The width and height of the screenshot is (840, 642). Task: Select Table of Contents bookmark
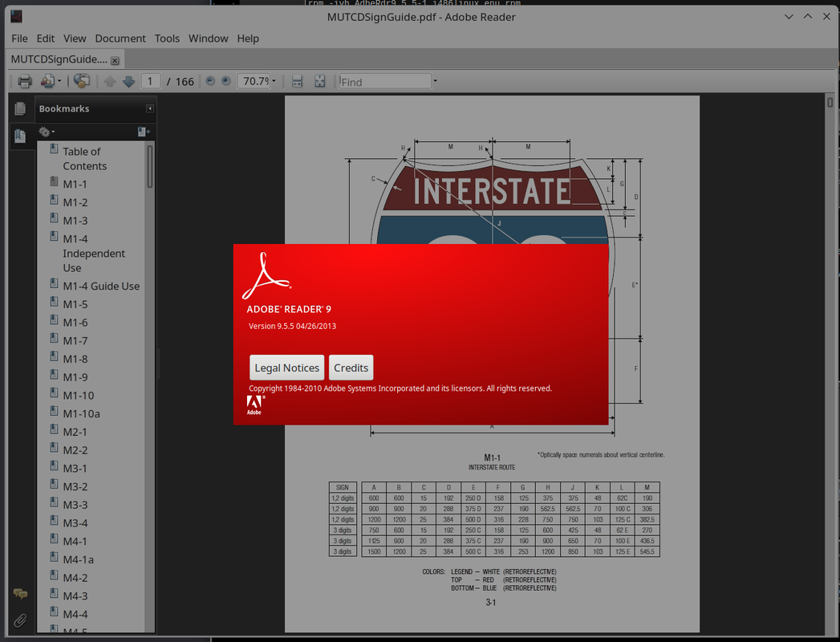85,159
